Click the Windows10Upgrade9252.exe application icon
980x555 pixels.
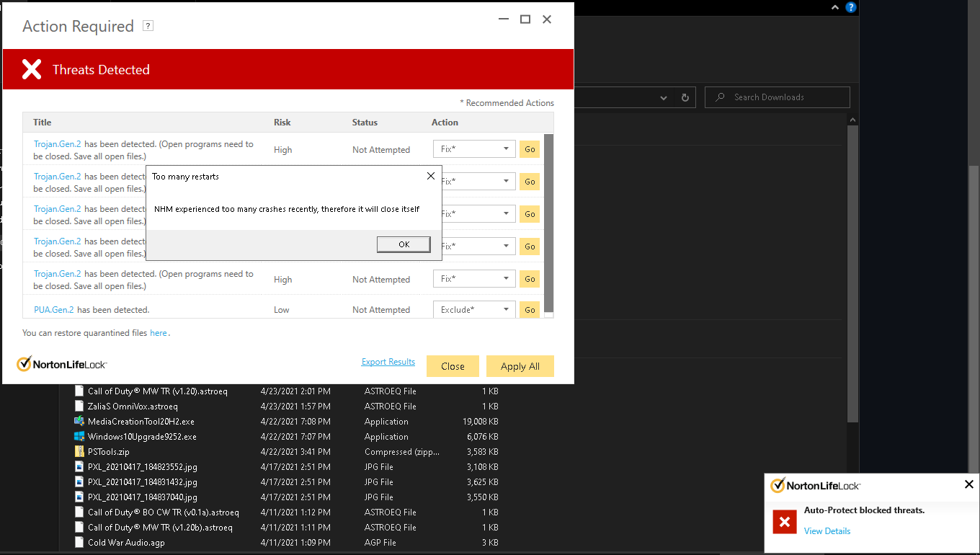click(x=79, y=436)
